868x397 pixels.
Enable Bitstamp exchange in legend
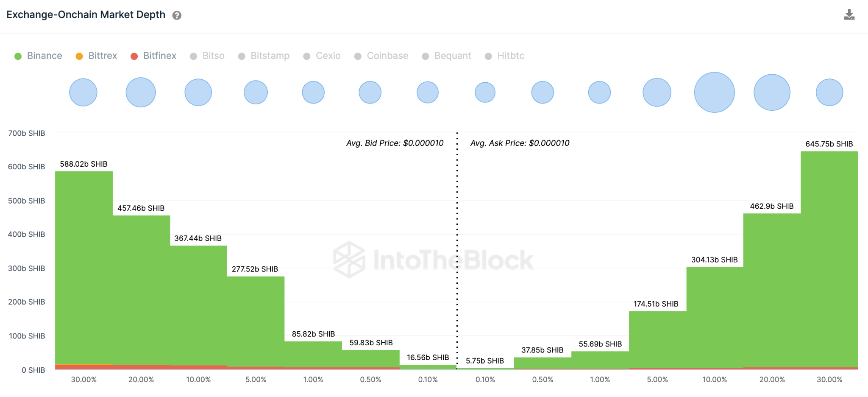point(264,56)
